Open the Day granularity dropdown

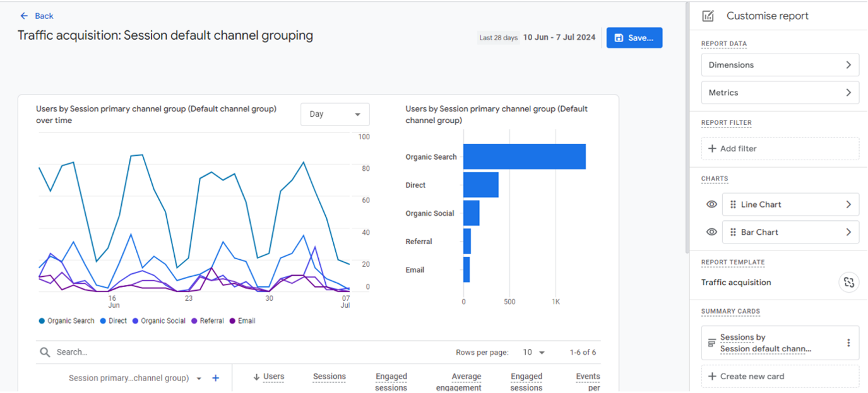(x=335, y=114)
